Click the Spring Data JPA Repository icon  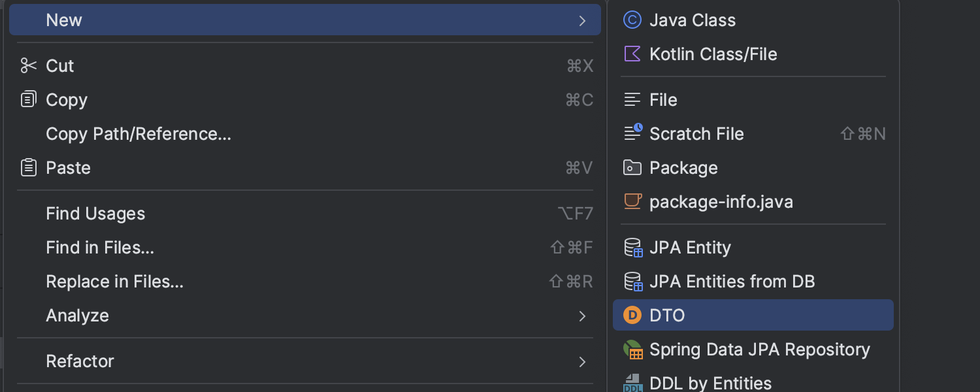pyautogui.click(x=633, y=350)
